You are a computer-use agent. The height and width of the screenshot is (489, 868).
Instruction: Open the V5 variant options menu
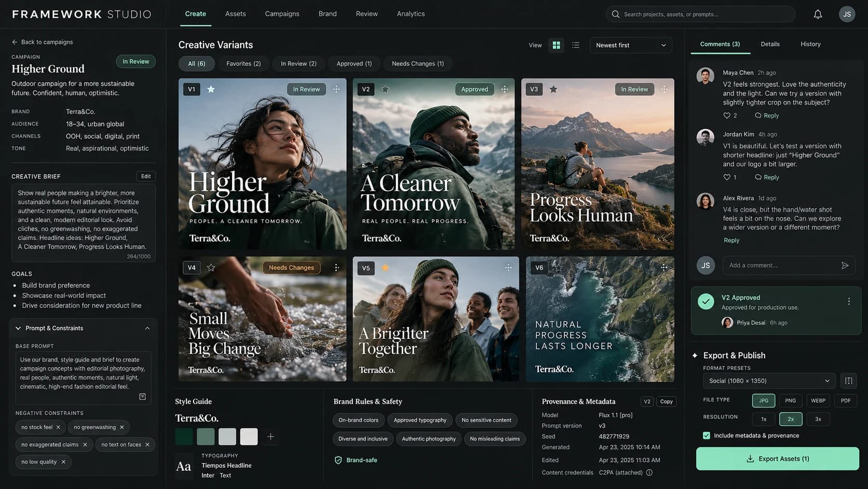pyautogui.click(x=508, y=268)
